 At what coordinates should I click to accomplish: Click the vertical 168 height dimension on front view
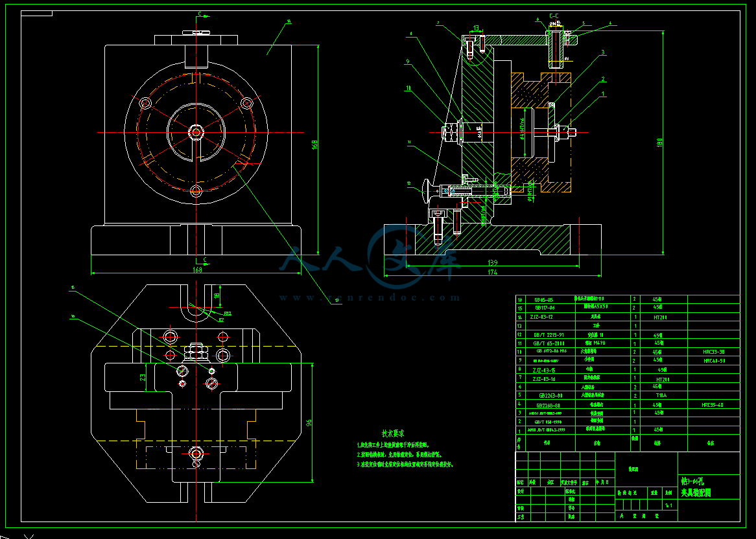coord(315,144)
